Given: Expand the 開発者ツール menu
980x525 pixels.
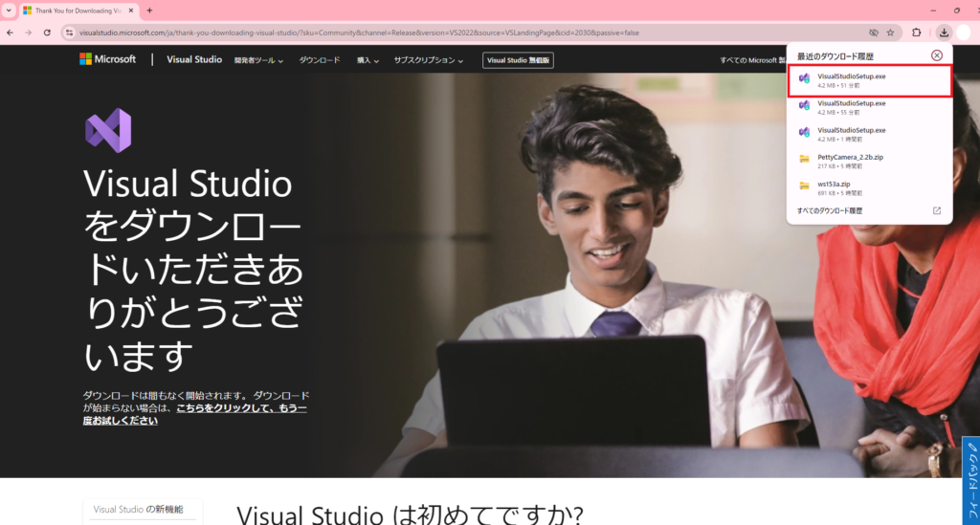Looking at the screenshot, I should click(x=258, y=60).
